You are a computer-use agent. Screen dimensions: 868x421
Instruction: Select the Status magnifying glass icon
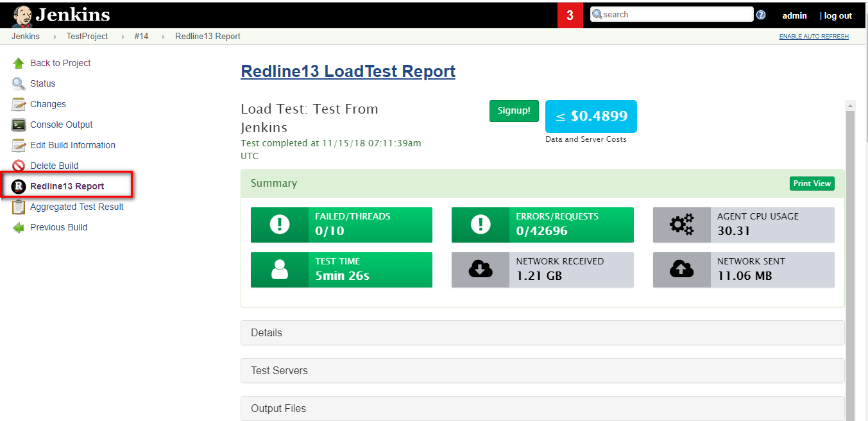(x=17, y=83)
